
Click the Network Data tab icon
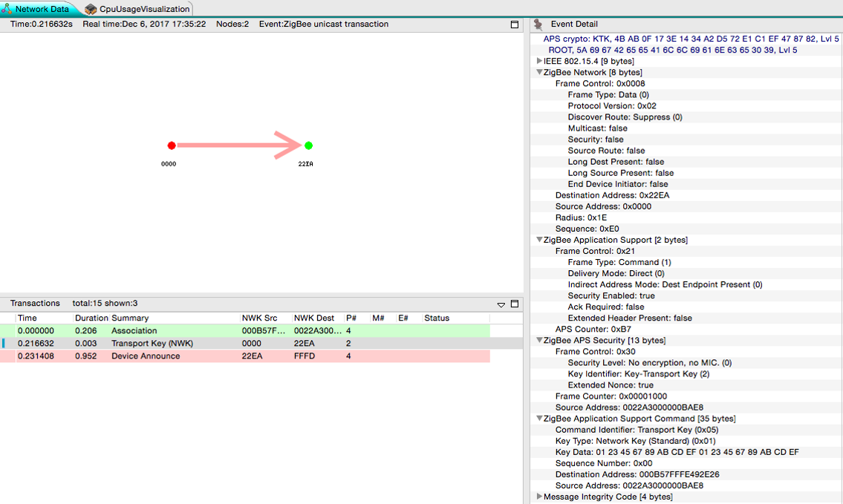click(7, 9)
